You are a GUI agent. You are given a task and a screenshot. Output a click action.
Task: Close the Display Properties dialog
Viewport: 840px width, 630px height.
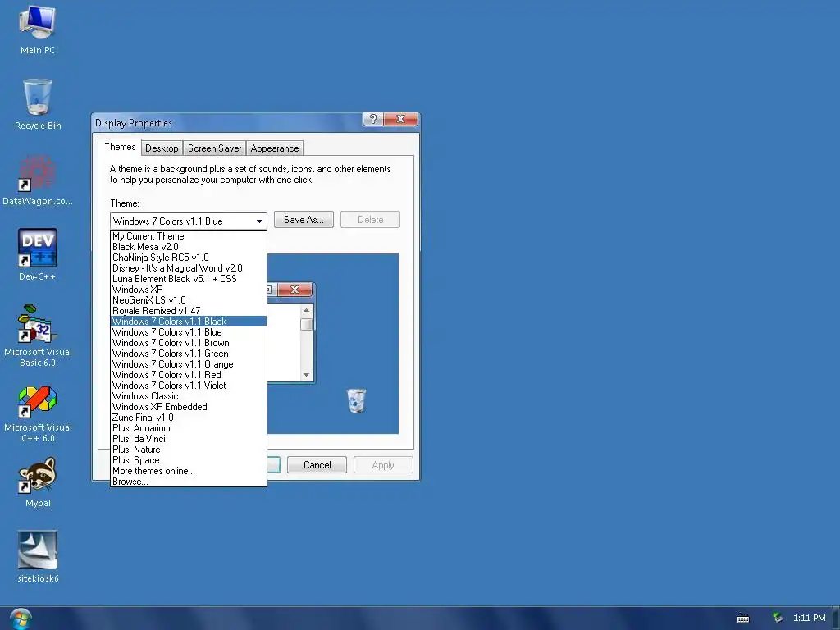point(400,119)
